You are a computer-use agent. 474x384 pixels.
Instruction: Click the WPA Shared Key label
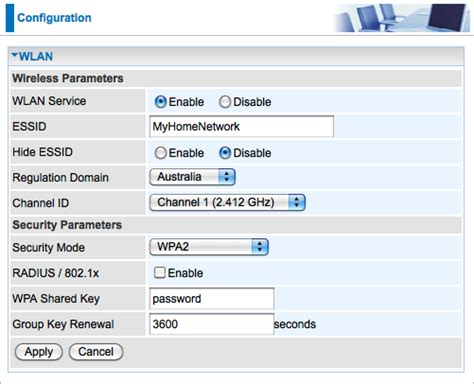(x=56, y=299)
